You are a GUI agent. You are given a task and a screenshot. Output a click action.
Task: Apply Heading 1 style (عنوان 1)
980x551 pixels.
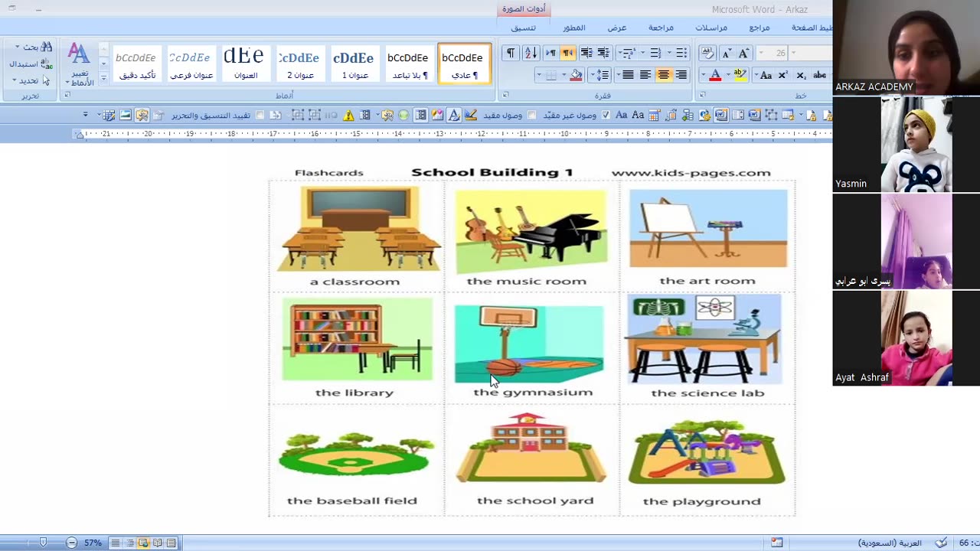(354, 63)
